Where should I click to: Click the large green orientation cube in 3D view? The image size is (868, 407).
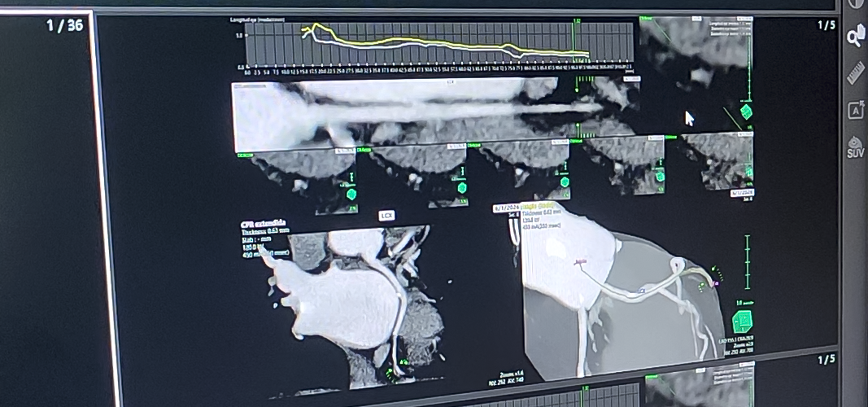pos(742,322)
